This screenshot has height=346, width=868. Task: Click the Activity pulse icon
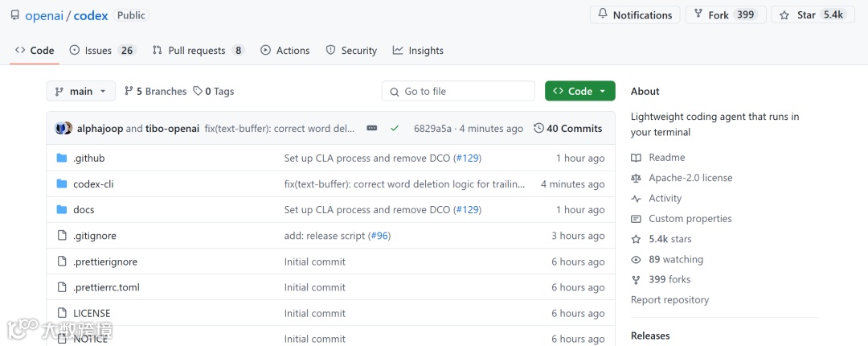click(x=636, y=199)
